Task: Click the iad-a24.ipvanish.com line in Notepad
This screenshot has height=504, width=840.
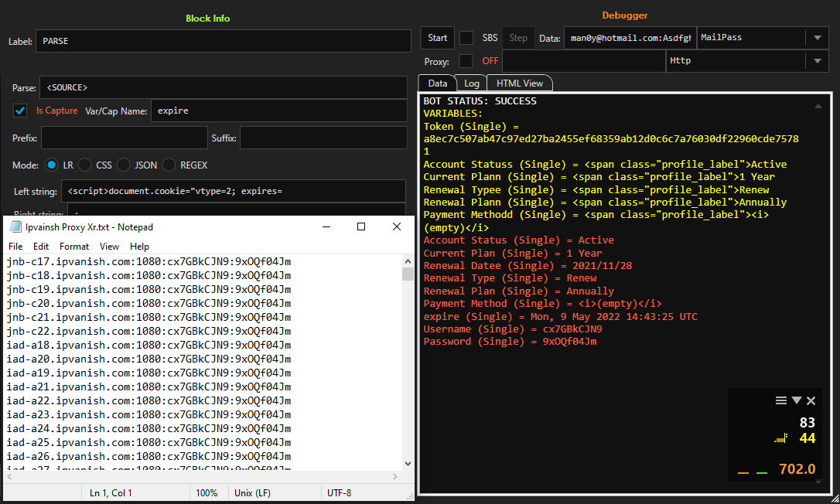Action: 149,428
